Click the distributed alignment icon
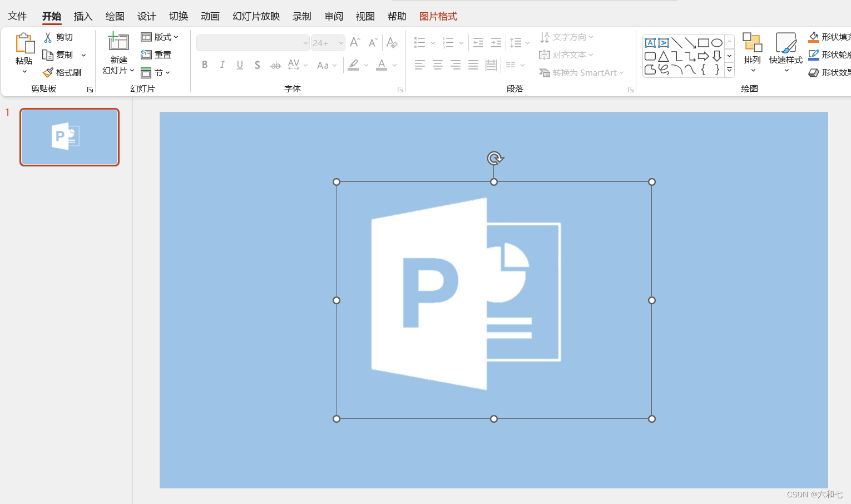This screenshot has height=504, width=851. (x=491, y=65)
